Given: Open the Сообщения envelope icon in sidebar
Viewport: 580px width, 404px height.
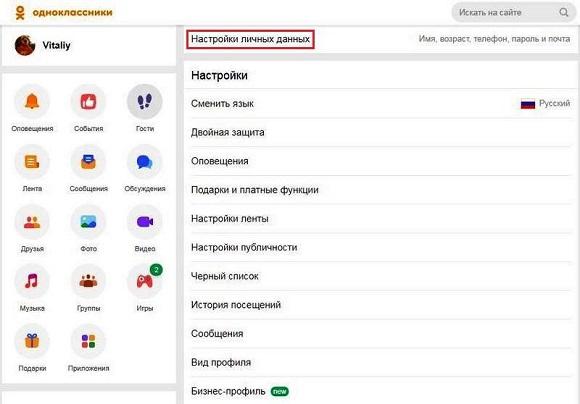Looking at the screenshot, I should coord(88,162).
